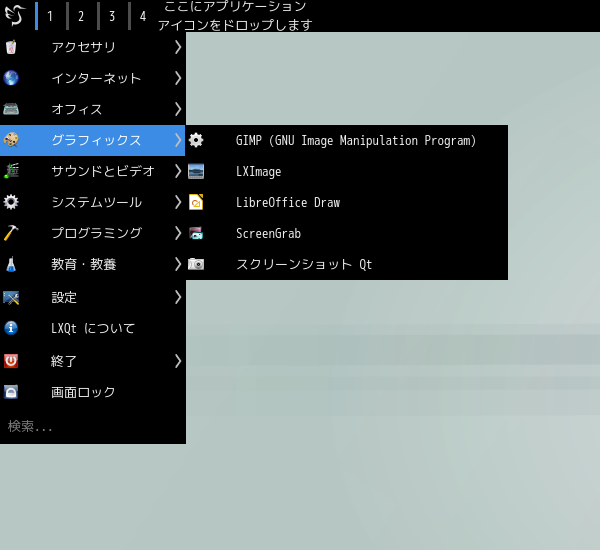Click the システムツール gear icon
Image resolution: width=600 pixels, height=550 pixels.
click(x=11, y=202)
